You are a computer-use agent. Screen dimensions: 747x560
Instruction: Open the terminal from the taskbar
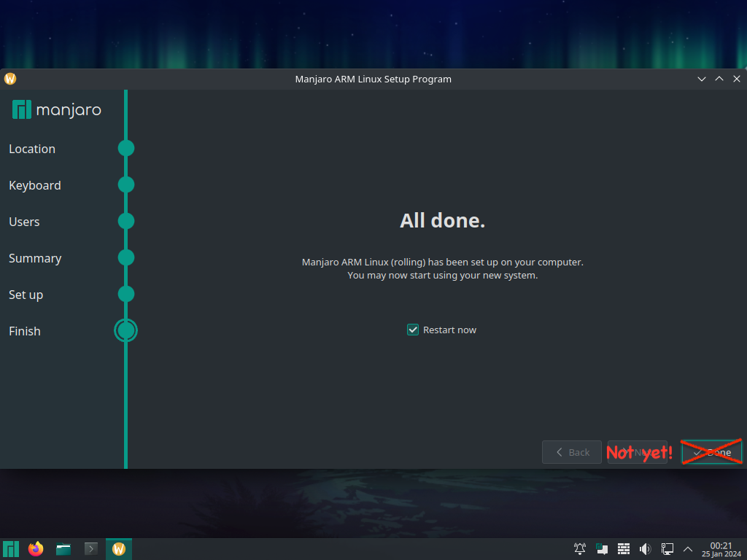click(91, 549)
